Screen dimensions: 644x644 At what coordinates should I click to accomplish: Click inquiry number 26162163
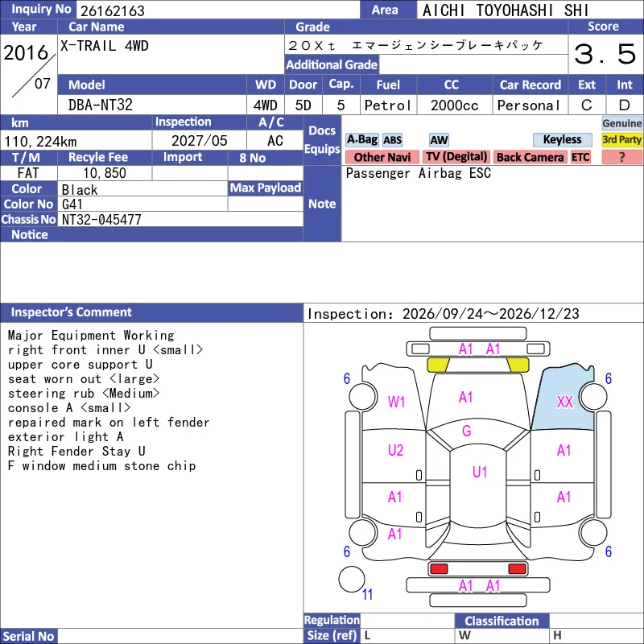pyautogui.click(x=113, y=10)
